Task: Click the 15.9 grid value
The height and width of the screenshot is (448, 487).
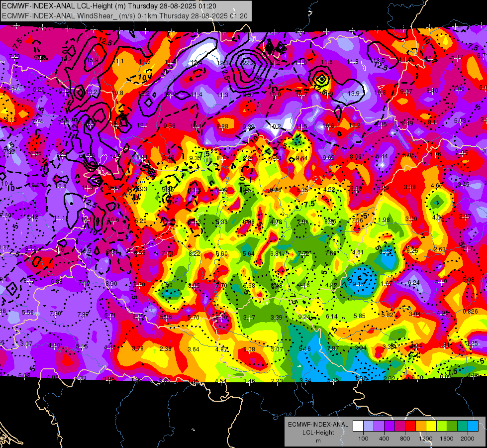Action: coord(93,60)
